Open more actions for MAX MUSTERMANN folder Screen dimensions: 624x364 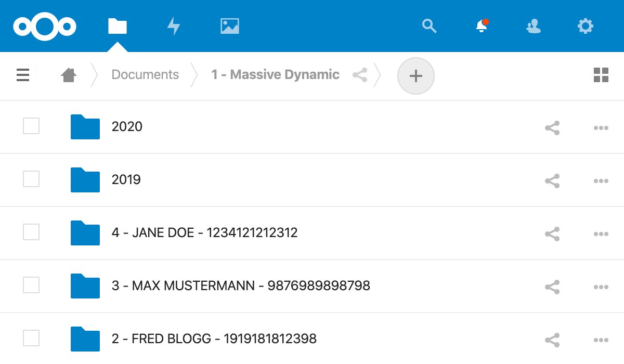pyautogui.click(x=601, y=287)
